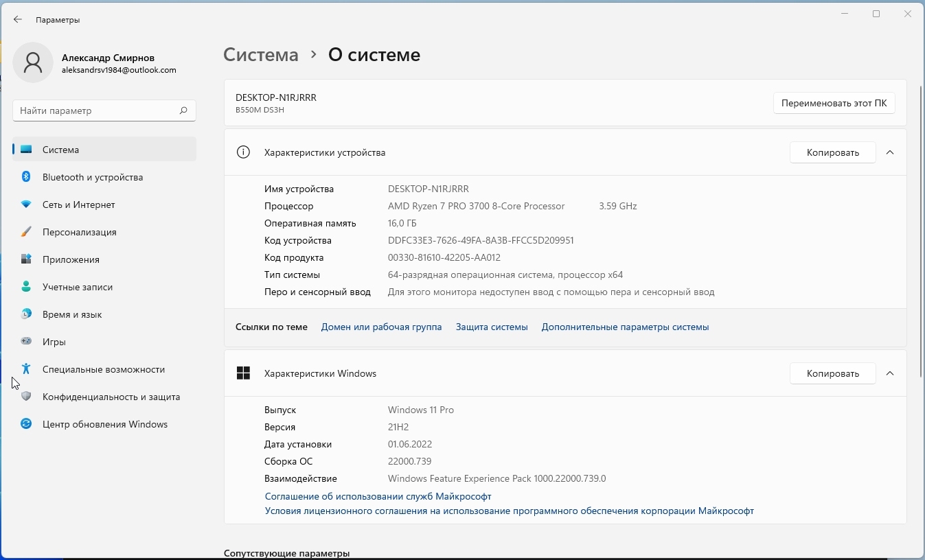Image resolution: width=925 pixels, height=560 pixels.
Task: Click the Игры gamepad icon
Action: coord(26,342)
